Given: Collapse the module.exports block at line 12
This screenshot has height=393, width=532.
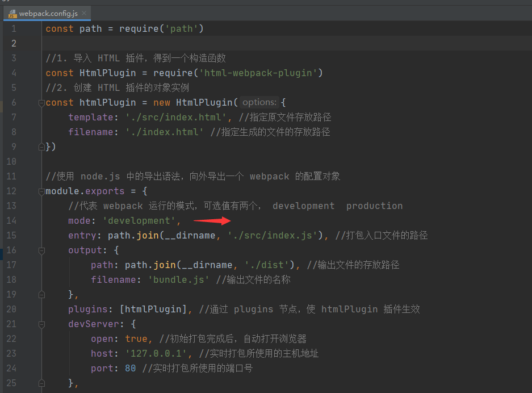Looking at the screenshot, I should [x=42, y=191].
